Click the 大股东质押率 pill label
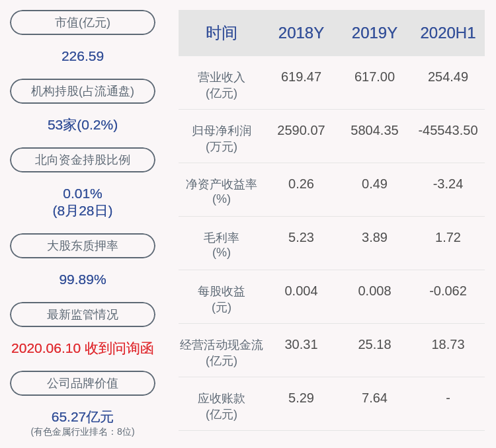Image resolution: width=496 pixels, height=448 pixels. point(83,246)
